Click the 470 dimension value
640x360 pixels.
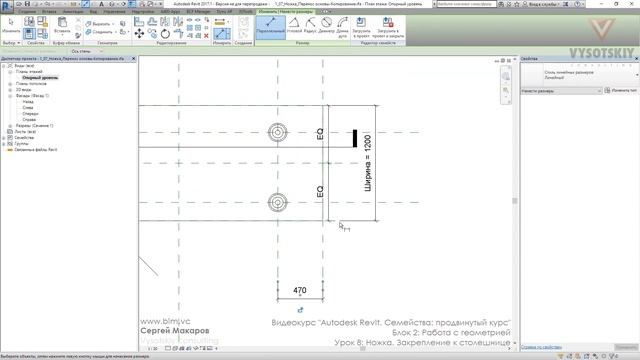(x=300, y=290)
